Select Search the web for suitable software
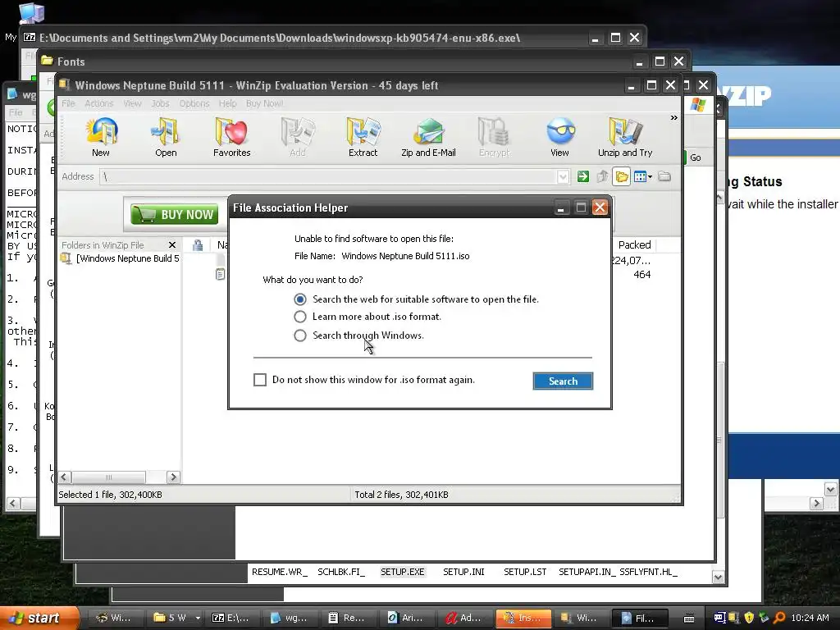The image size is (840, 630). pos(300,299)
